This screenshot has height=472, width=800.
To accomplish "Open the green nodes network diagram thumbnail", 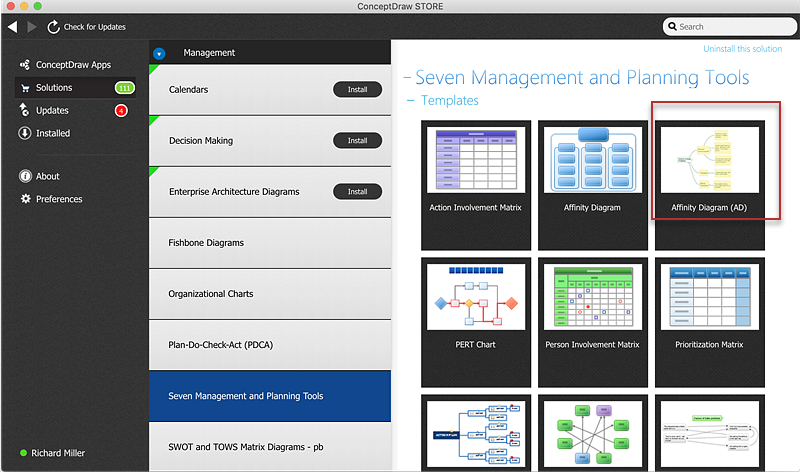I will pyautogui.click(x=592, y=434).
